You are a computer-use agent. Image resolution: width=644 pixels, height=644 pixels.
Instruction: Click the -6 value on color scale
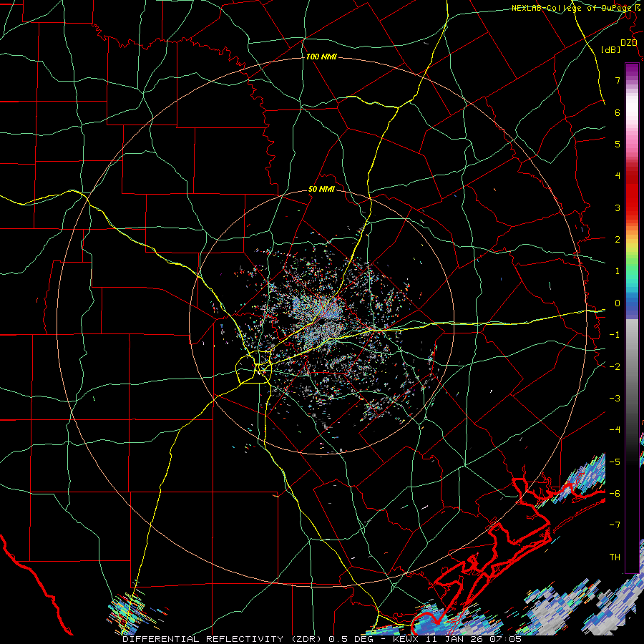coord(615,494)
